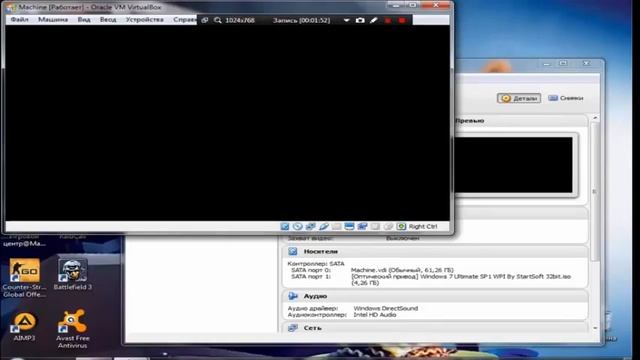Take a screenshot with the camera icon

[360, 20]
